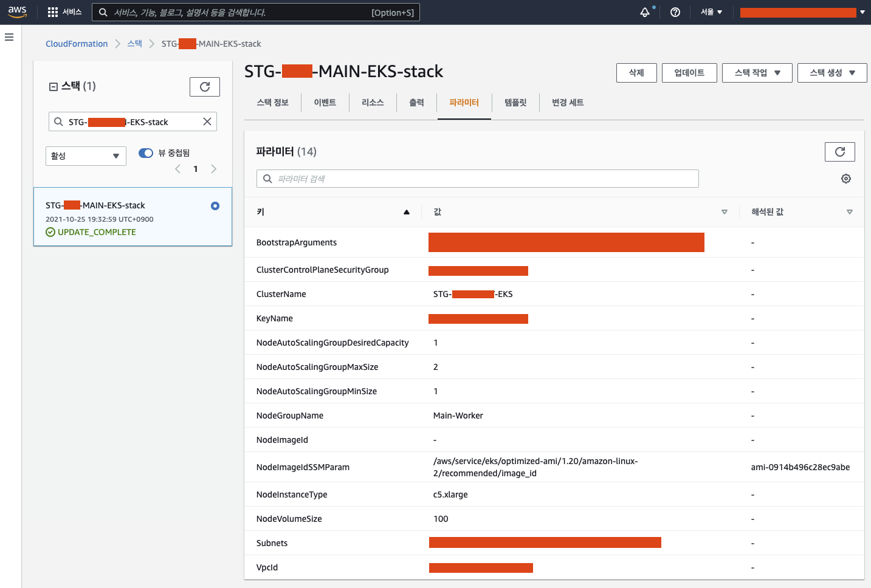Viewport: 871px width, 588px height.
Task: Click the UPDATE_COMPLETE status text
Action: (97, 232)
